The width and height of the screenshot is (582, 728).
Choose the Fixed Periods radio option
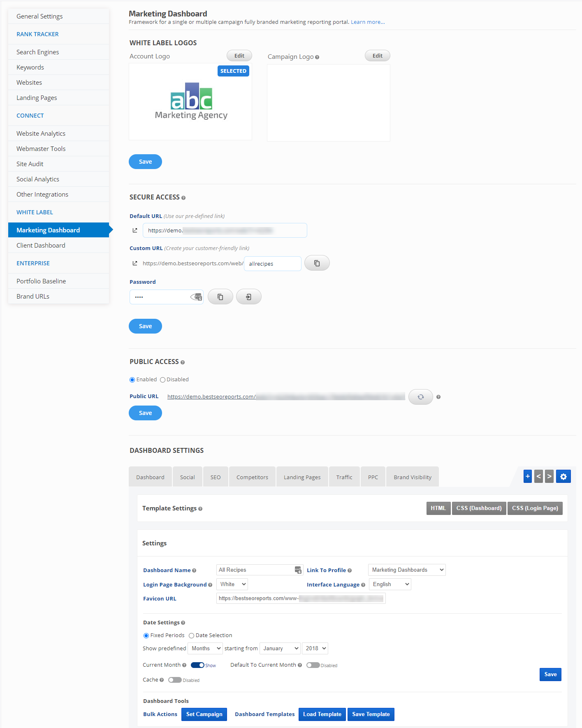146,635
